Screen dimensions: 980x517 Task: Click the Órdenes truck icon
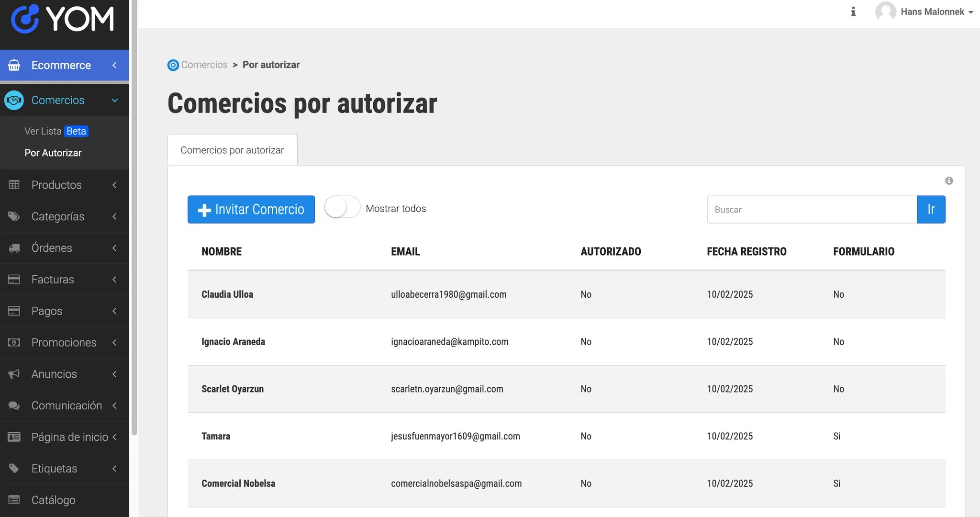(x=14, y=248)
